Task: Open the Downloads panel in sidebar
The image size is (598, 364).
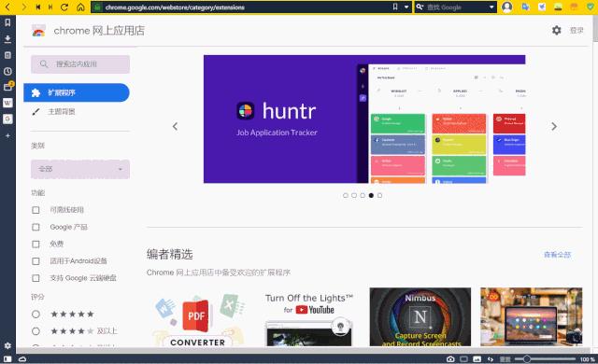Action: pyautogui.click(x=7, y=39)
